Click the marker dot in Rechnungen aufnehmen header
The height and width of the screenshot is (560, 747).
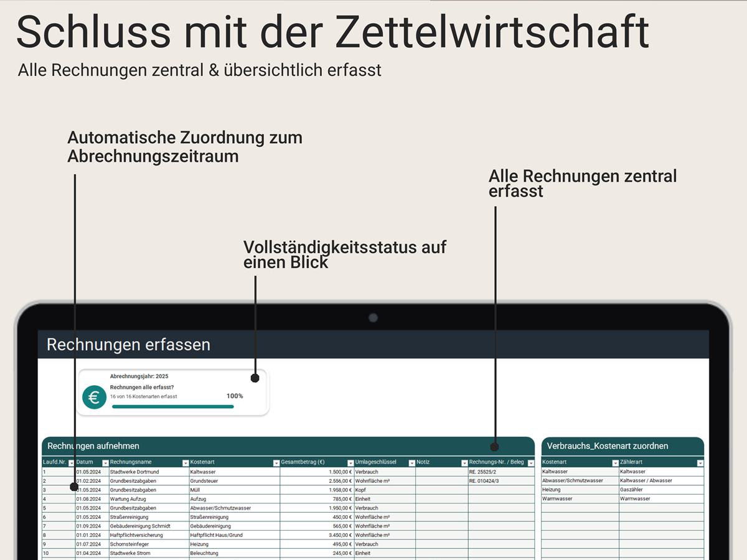pyautogui.click(x=495, y=446)
